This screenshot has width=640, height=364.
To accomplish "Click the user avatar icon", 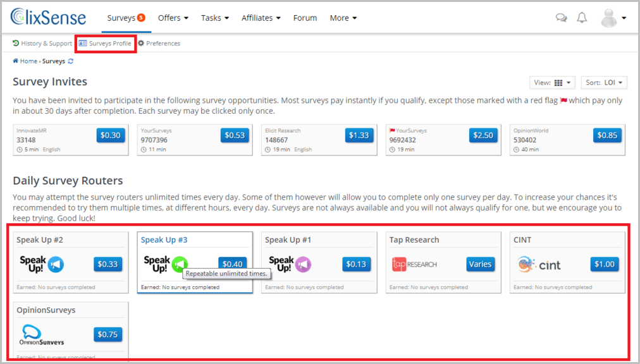I will pos(609,18).
